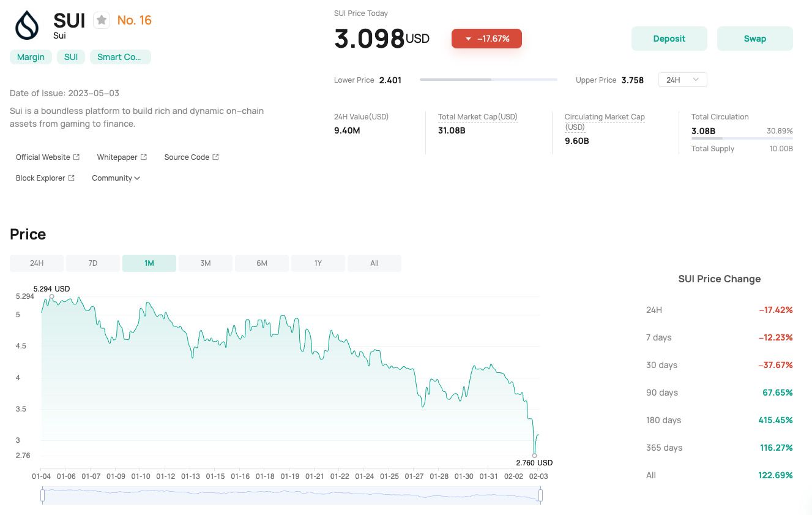
Task: Grab the right handle of chart range slider
Action: 540,495
